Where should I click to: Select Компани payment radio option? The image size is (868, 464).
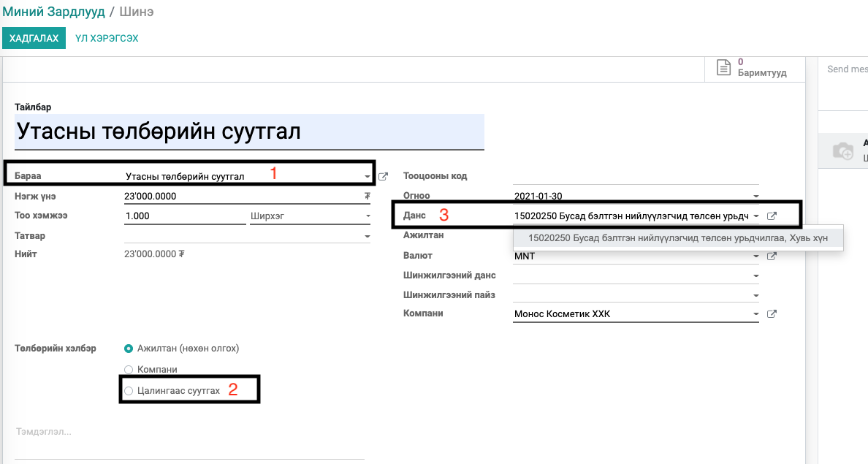129,369
